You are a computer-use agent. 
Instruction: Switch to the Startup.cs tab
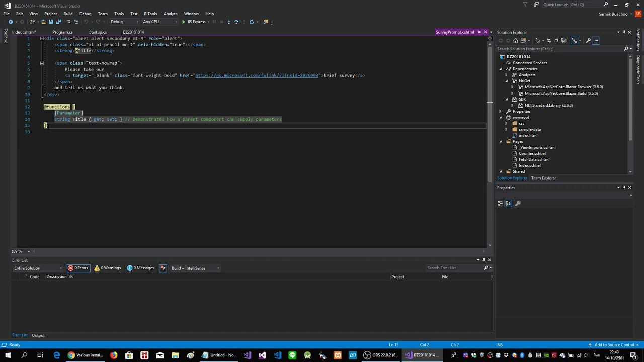point(98,32)
